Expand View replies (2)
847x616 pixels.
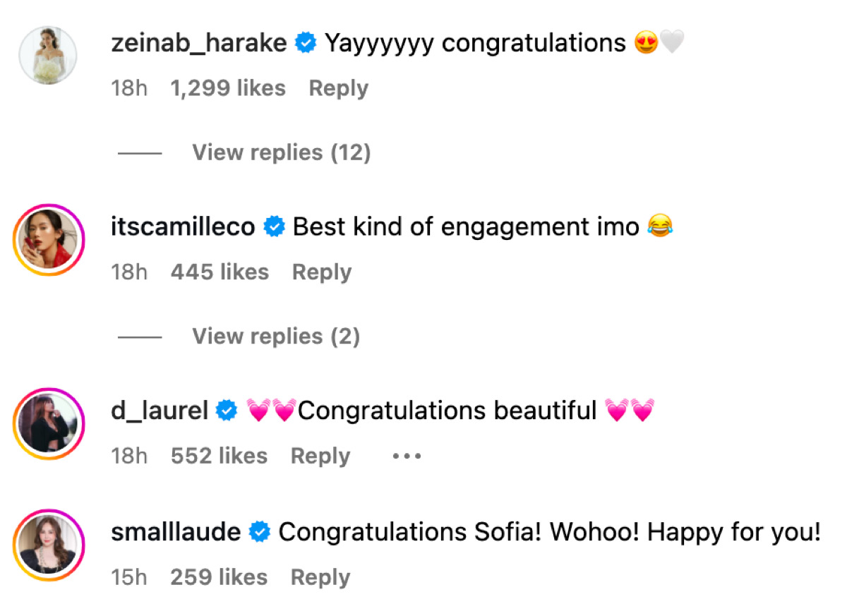[x=275, y=337]
